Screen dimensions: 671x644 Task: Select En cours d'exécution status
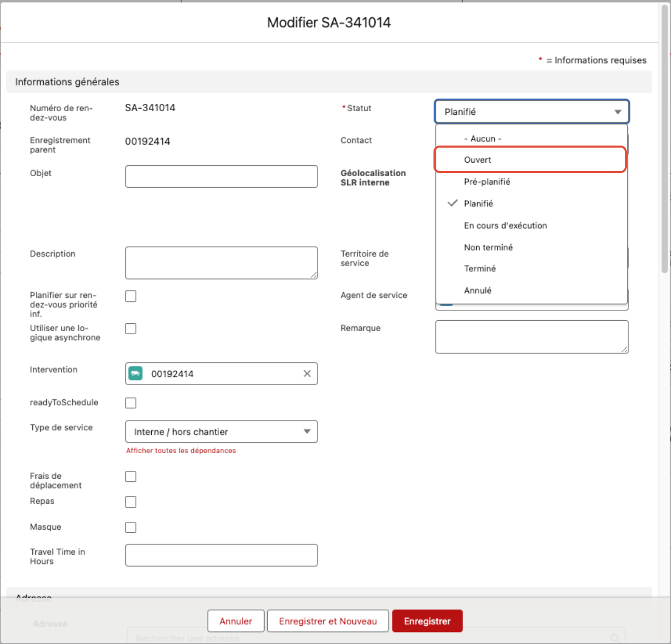(531, 225)
